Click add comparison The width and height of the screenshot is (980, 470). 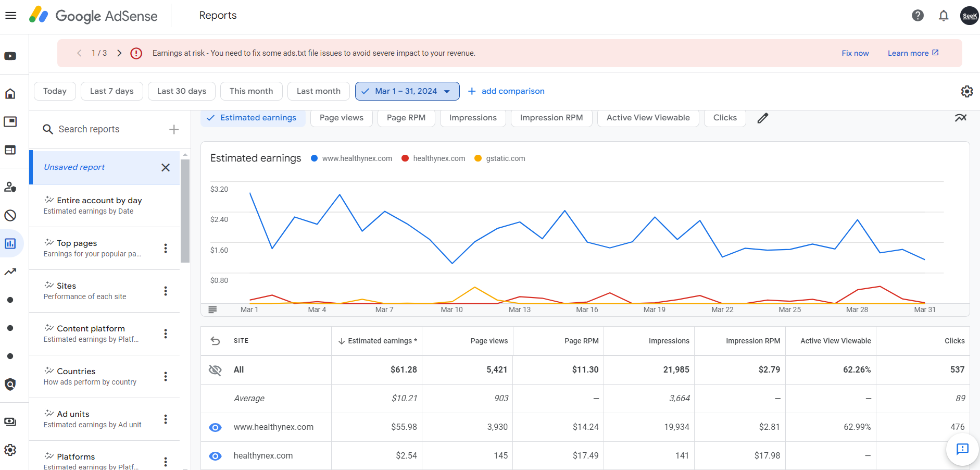pos(506,91)
